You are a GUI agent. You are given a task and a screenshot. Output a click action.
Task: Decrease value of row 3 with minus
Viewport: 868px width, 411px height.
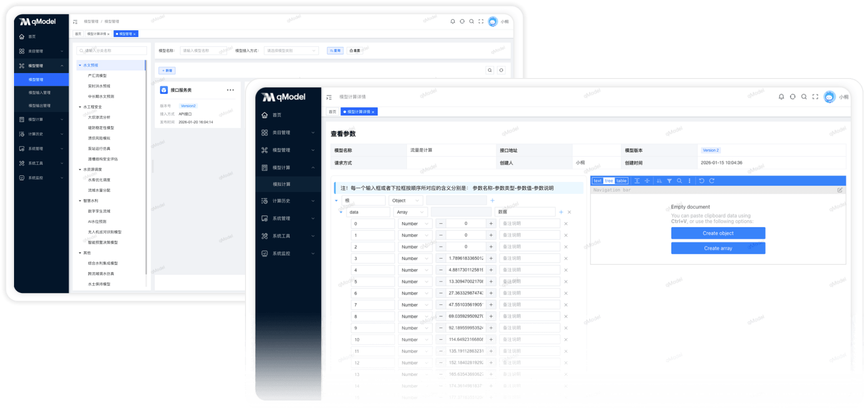[440, 258]
